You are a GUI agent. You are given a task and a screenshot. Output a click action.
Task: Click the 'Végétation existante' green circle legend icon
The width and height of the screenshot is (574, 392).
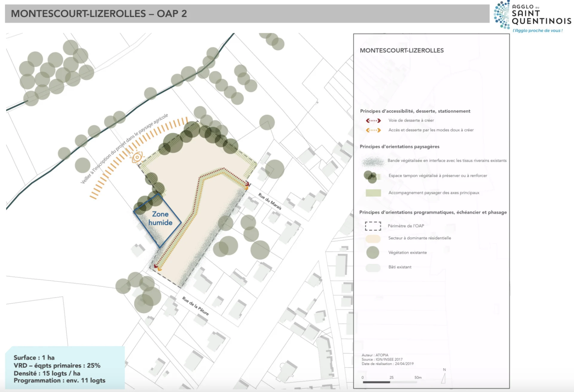[373, 252]
